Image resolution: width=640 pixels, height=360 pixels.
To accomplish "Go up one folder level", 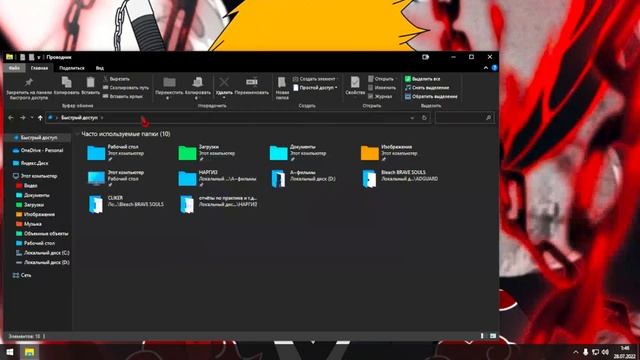I will pos(40,118).
